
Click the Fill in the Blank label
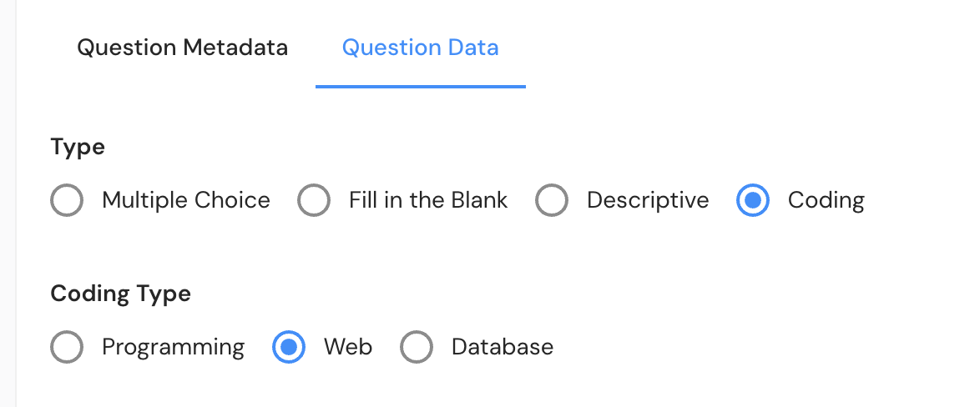tap(428, 200)
